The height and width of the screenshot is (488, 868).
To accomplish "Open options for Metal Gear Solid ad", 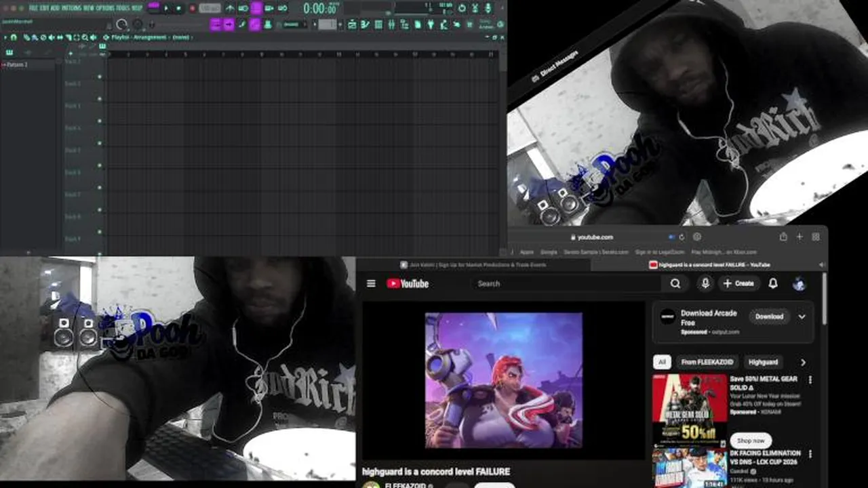I will [x=810, y=380].
